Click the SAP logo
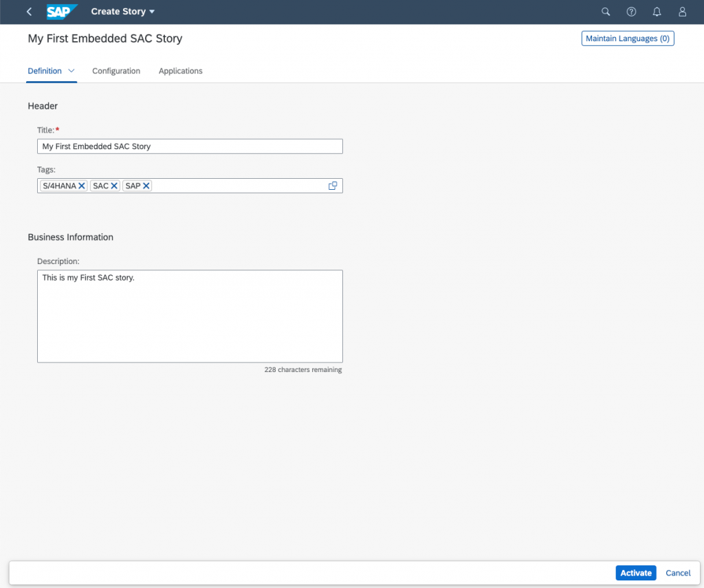Viewport: 704px width, 588px height. (x=62, y=12)
